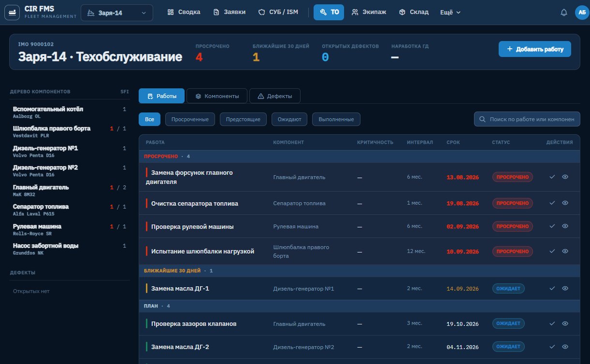Click the Сепаратор топлива cell in the table
590x364 pixels.
[299, 204]
